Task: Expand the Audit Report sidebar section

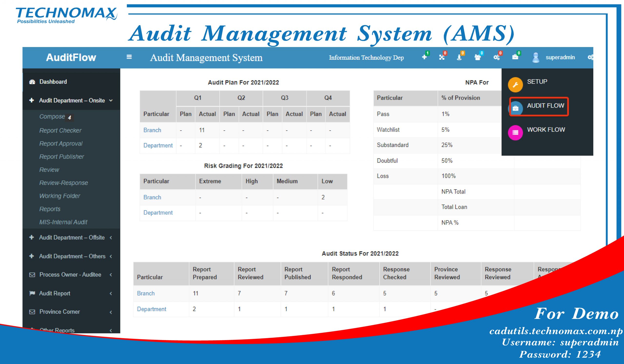Action: coord(55,294)
